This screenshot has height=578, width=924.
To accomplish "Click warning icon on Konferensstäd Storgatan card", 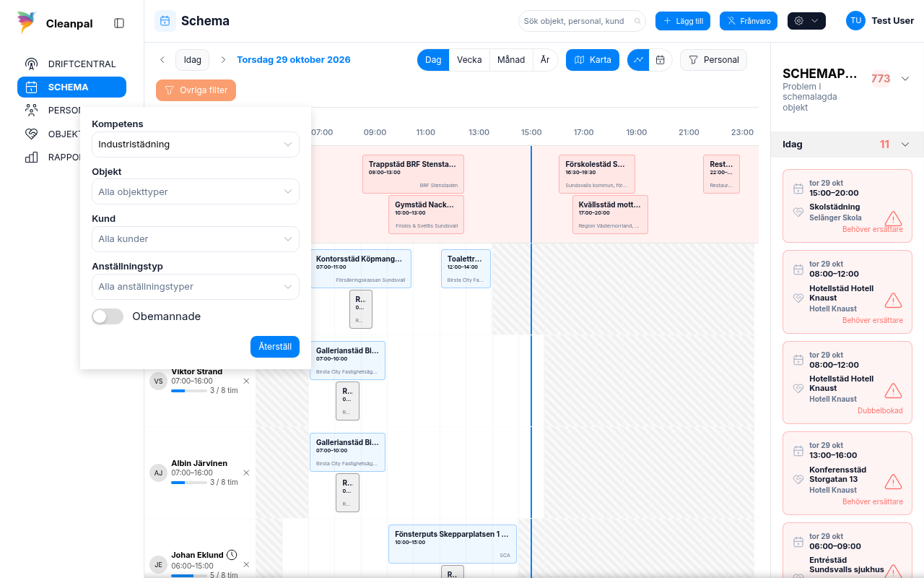I will click(894, 481).
